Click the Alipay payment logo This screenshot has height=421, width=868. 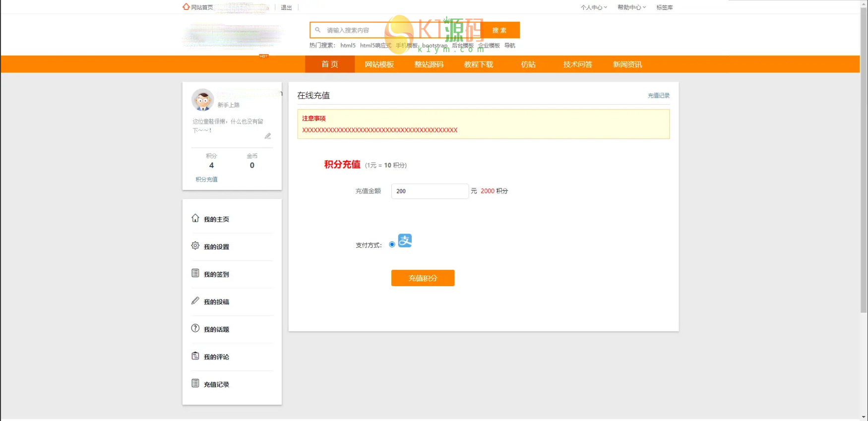pos(405,241)
